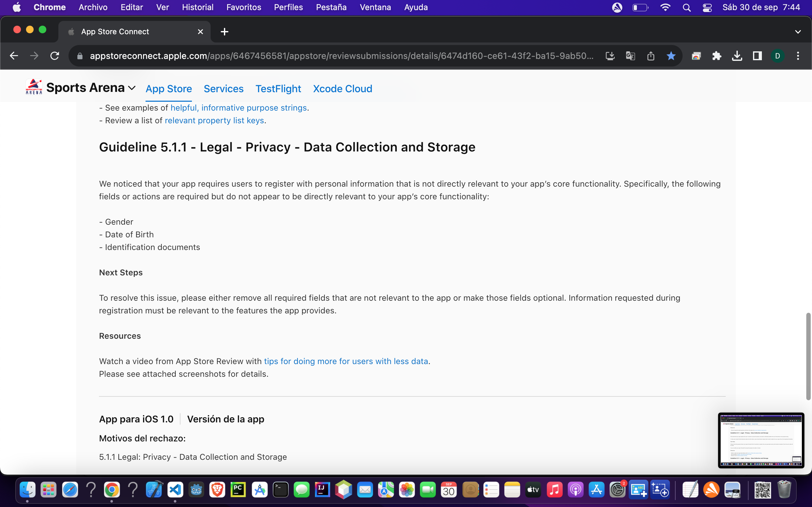Click the bookmark star icon
The height and width of the screenshot is (507, 812).
point(671,56)
